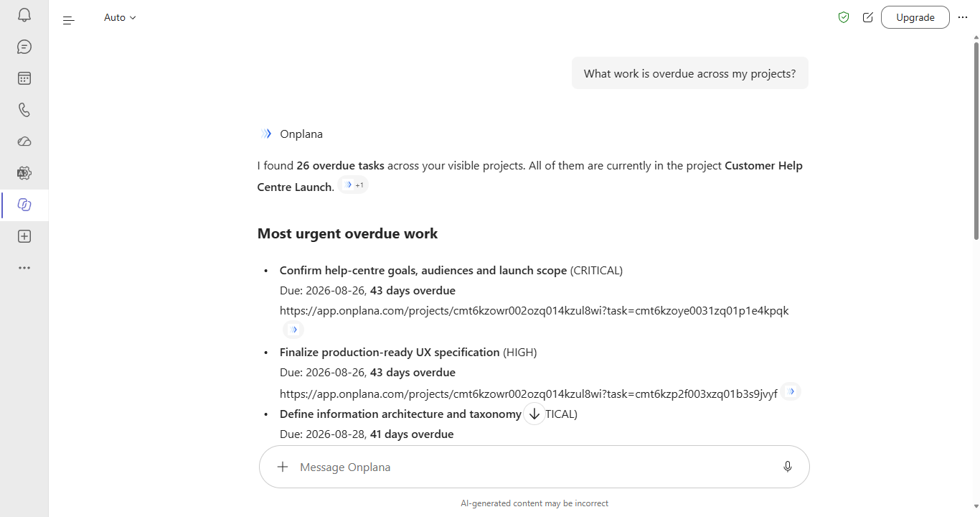
Task: Click the Upgrade button
Action: [x=915, y=17]
